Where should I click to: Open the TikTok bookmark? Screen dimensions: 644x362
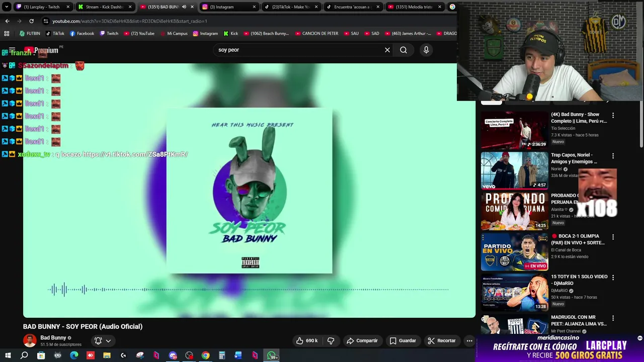(55, 33)
